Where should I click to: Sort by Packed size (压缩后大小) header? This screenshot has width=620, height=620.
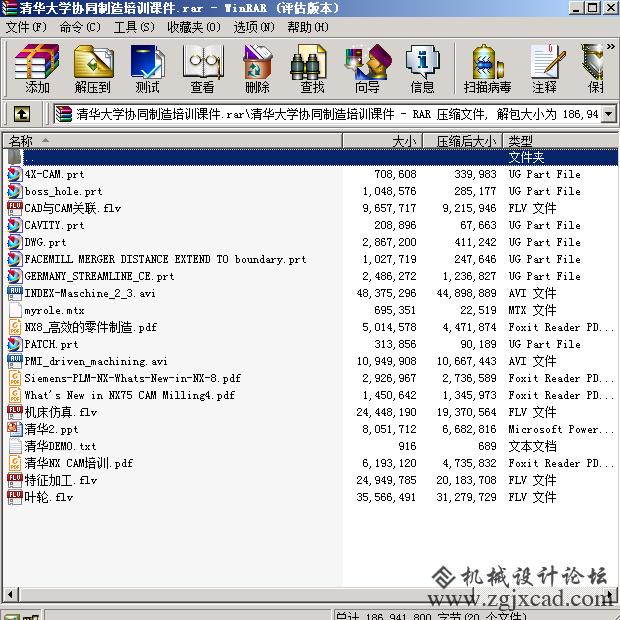[x=463, y=141]
